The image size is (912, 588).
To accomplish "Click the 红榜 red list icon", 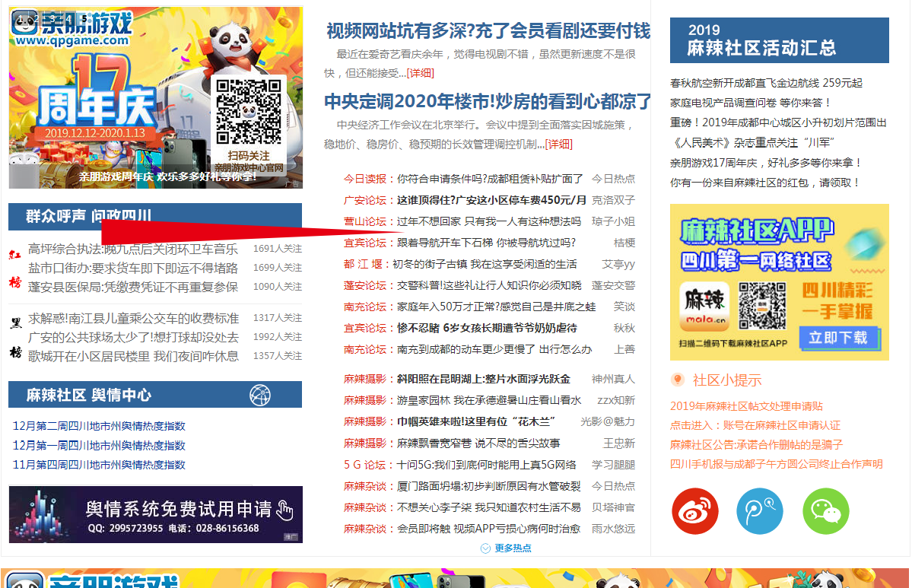I will (x=15, y=268).
